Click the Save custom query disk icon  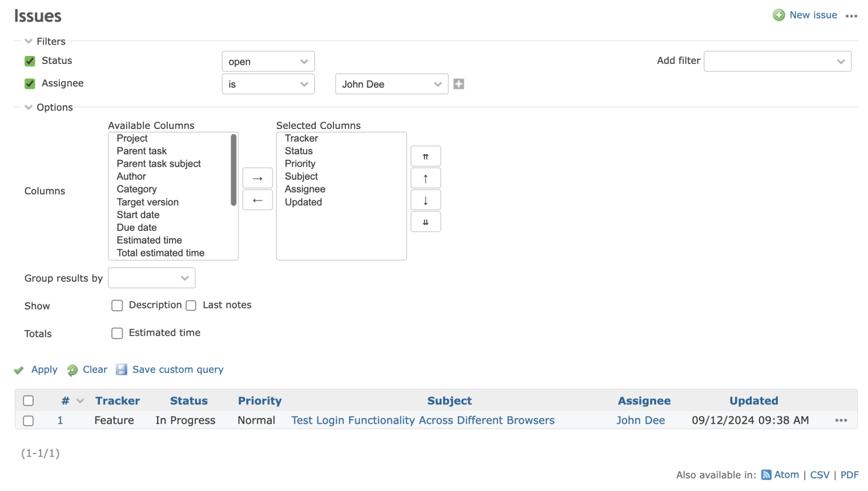(x=121, y=370)
